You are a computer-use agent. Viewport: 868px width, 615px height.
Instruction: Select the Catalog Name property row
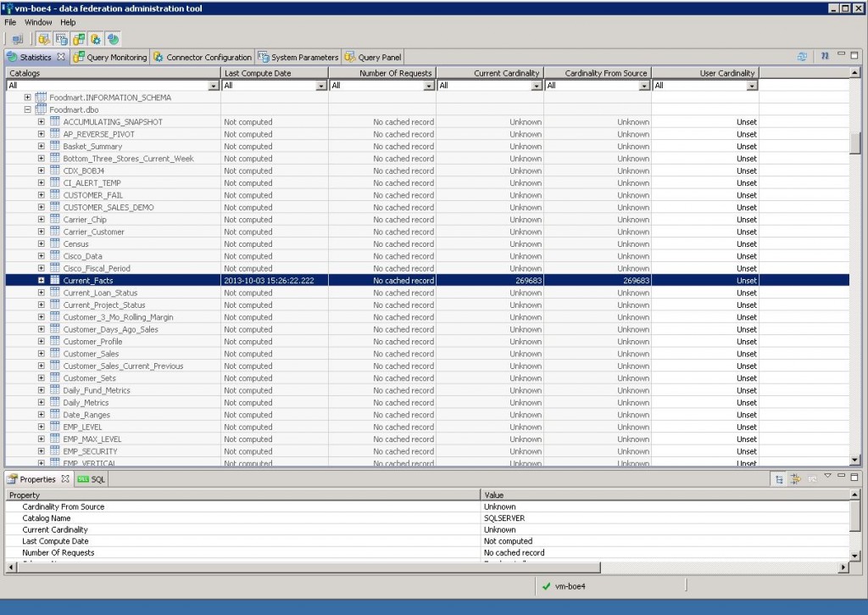(x=427, y=518)
